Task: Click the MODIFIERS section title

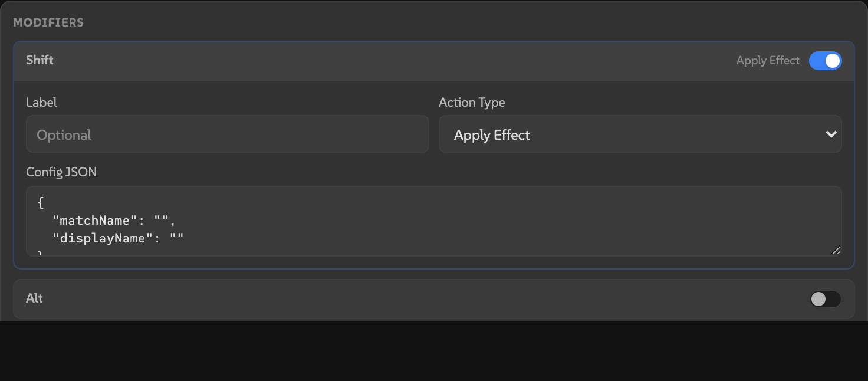Action: (x=48, y=22)
